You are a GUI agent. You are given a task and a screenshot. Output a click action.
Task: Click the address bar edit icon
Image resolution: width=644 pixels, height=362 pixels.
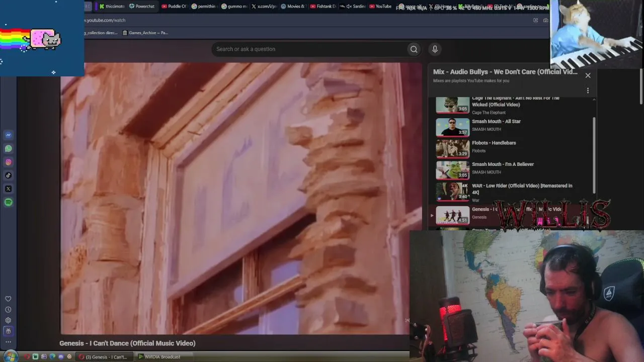[535, 20]
